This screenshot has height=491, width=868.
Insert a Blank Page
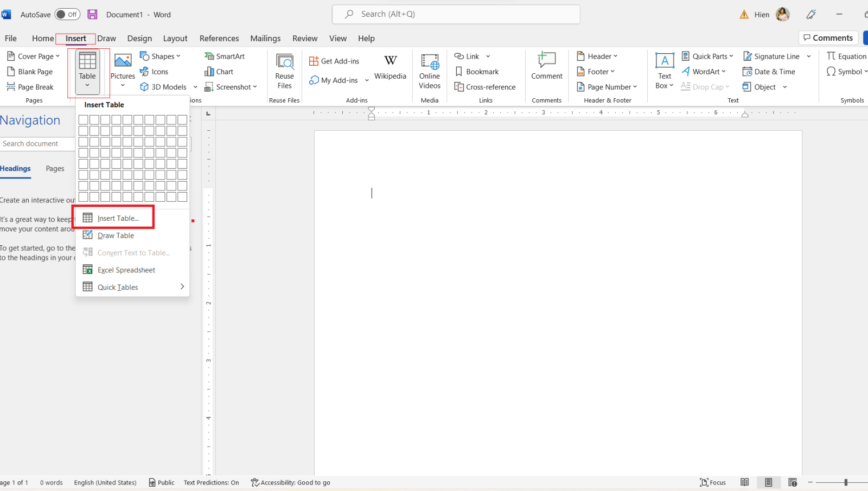(30, 72)
